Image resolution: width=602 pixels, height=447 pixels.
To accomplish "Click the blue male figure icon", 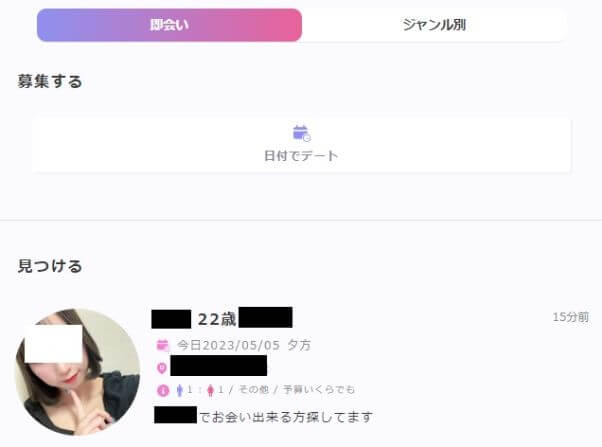I will 179,391.
